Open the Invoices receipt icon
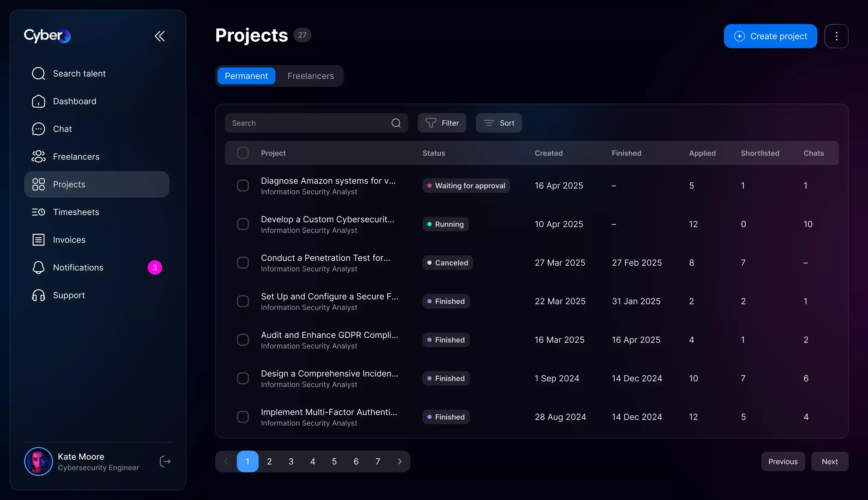The height and width of the screenshot is (500, 868). (x=38, y=240)
